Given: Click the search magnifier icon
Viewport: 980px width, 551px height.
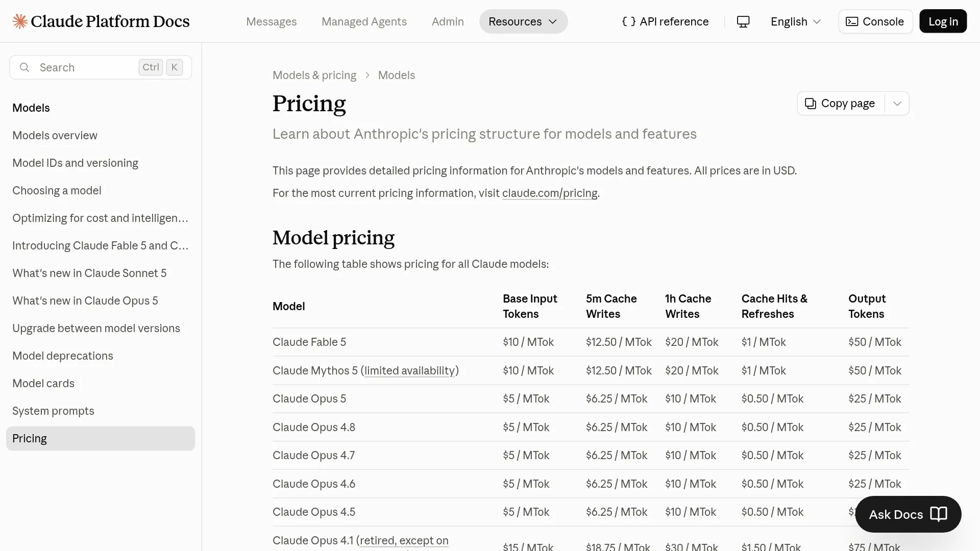Looking at the screenshot, I should click(24, 67).
